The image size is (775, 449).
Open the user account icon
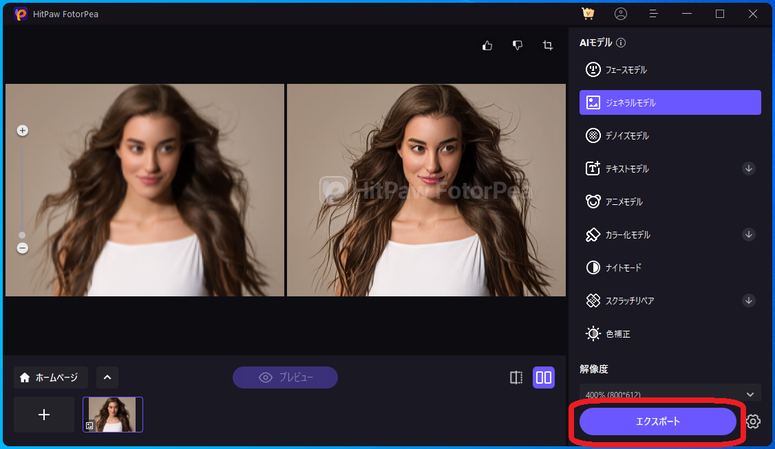[x=621, y=14]
